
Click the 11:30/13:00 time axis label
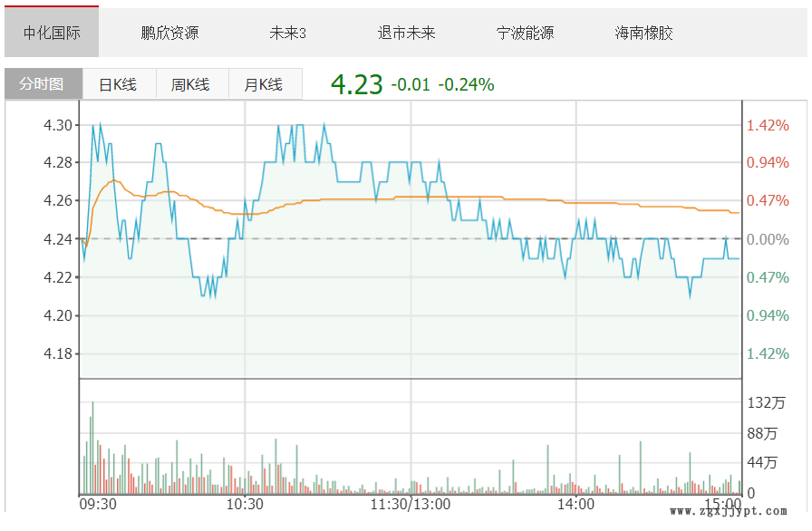coord(411,504)
